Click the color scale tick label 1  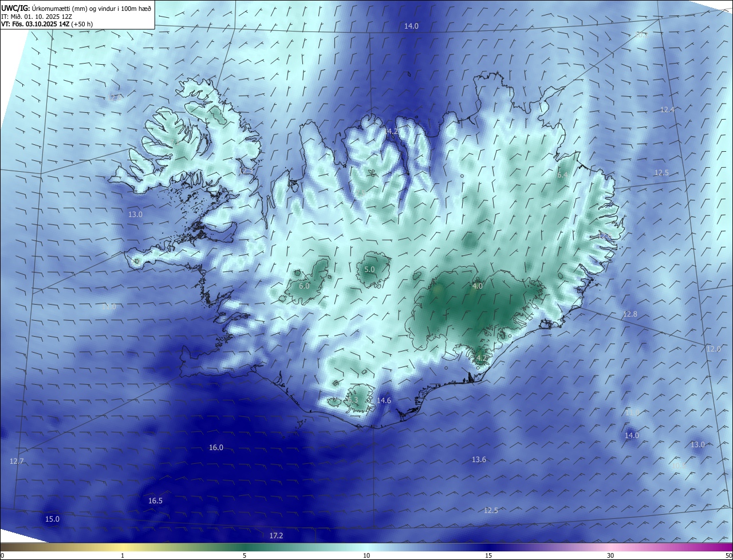click(x=123, y=555)
